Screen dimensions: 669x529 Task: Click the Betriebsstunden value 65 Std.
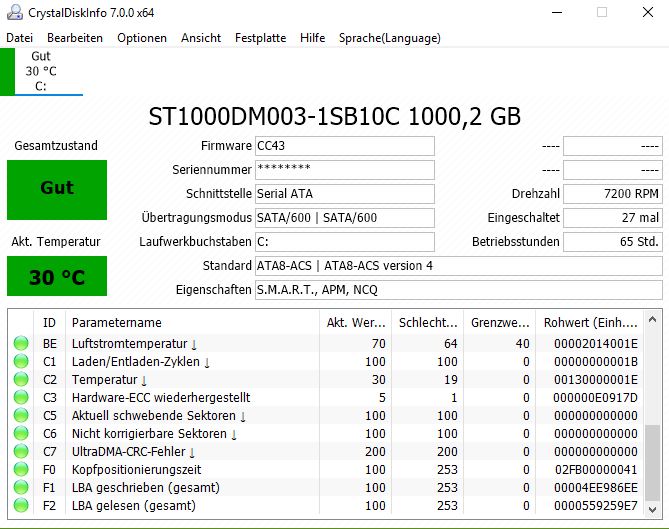[x=613, y=242]
